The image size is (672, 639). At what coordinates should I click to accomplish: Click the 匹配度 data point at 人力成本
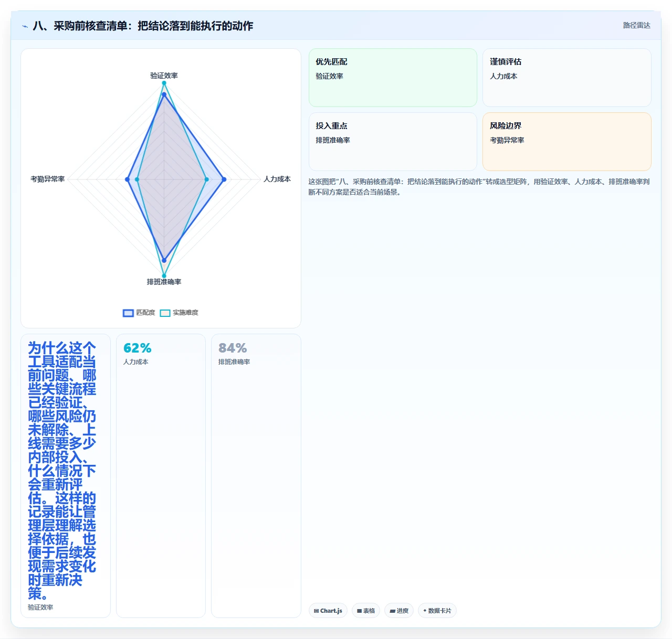click(x=224, y=179)
